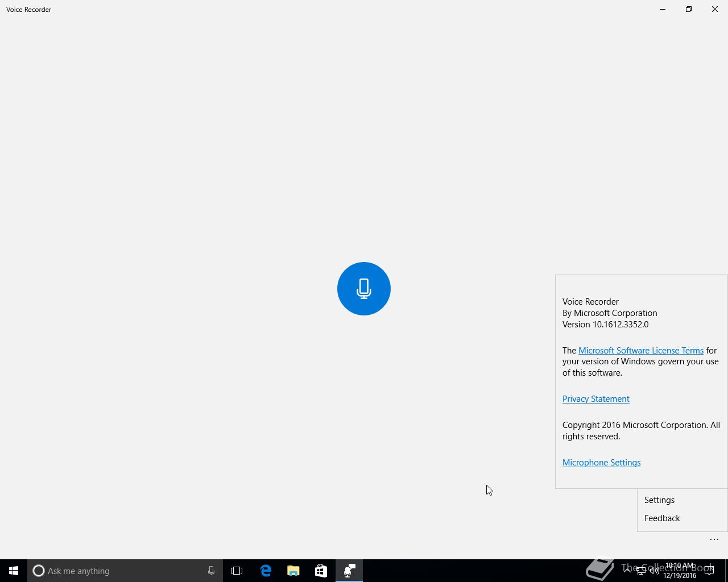Open Task View from the taskbar
The image size is (728, 582).
pos(237,571)
